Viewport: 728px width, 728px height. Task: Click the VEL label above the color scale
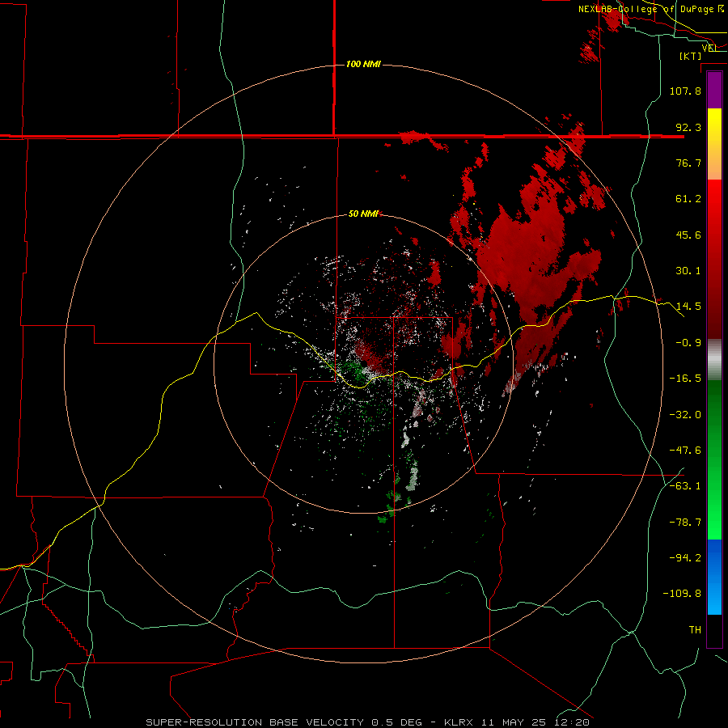709,48
